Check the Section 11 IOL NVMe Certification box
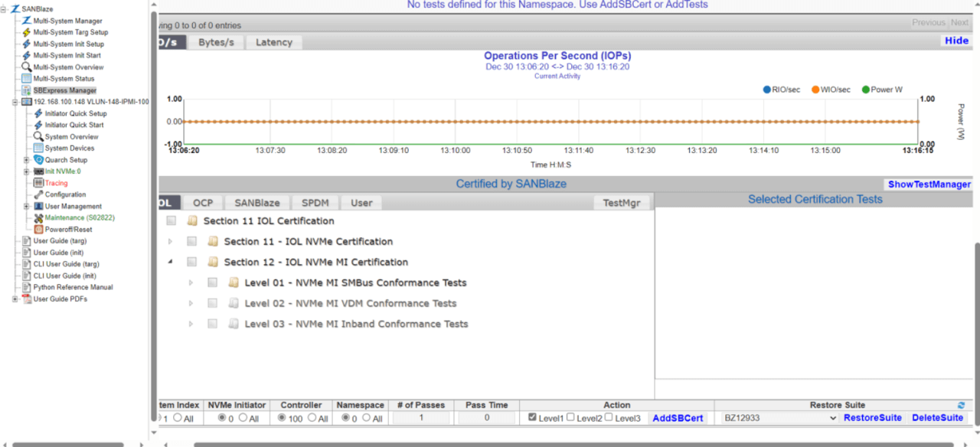Screen dimensions: 980x447 [192, 241]
